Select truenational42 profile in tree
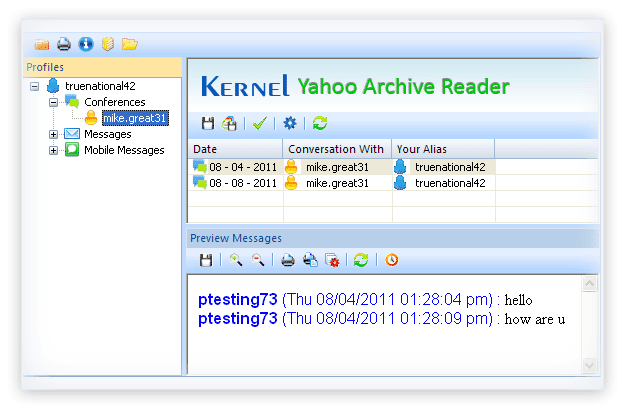Viewport: 624px width, 409px height. [100, 86]
